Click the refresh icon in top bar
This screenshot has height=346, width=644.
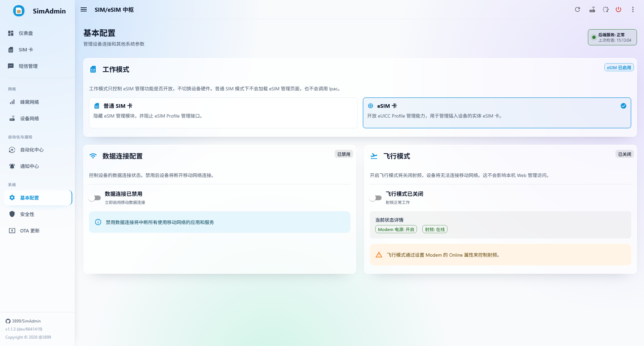577,9
